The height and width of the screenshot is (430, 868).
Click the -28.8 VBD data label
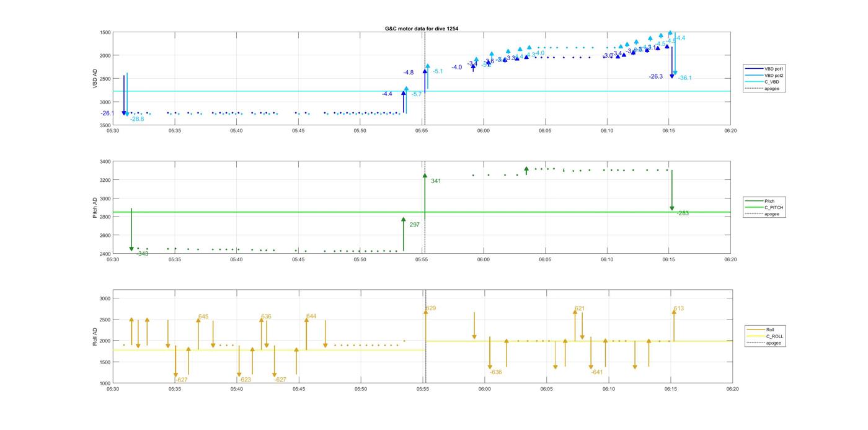click(x=137, y=119)
